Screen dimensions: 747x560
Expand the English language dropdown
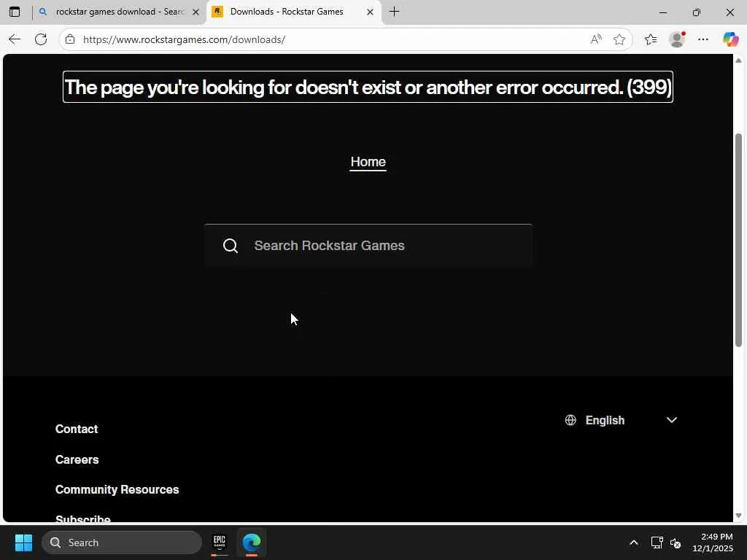pyautogui.click(x=621, y=420)
